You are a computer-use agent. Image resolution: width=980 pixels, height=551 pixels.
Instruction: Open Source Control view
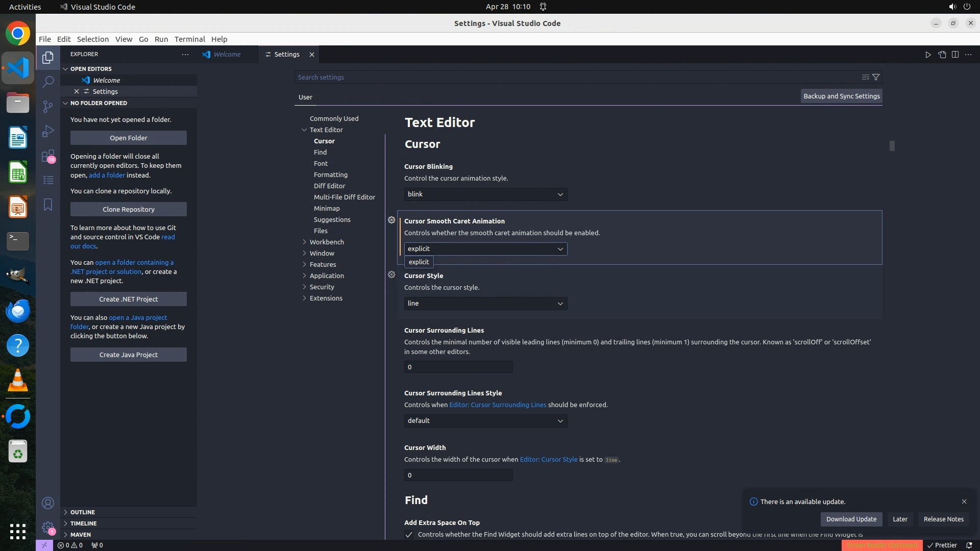click(48, 106)
